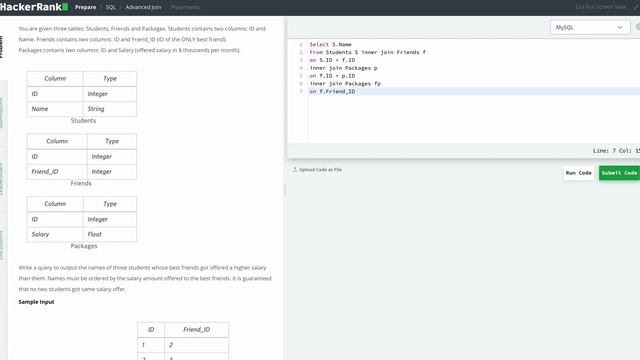640x360 pixels.
Task: Click 'Column' header of the Students table
Action: [55, 78]
